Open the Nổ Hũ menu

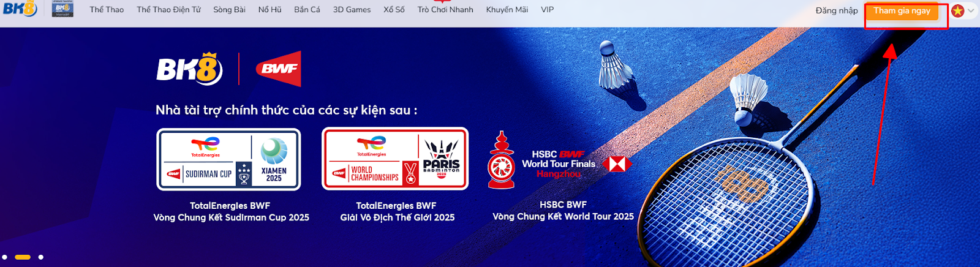point(269,10)
